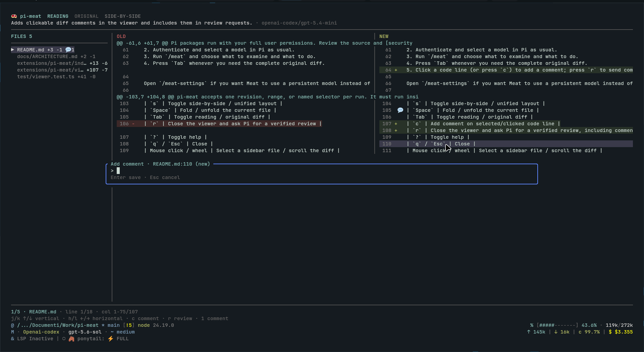Click the 'node 24.19.0' version label

[156, 325]
